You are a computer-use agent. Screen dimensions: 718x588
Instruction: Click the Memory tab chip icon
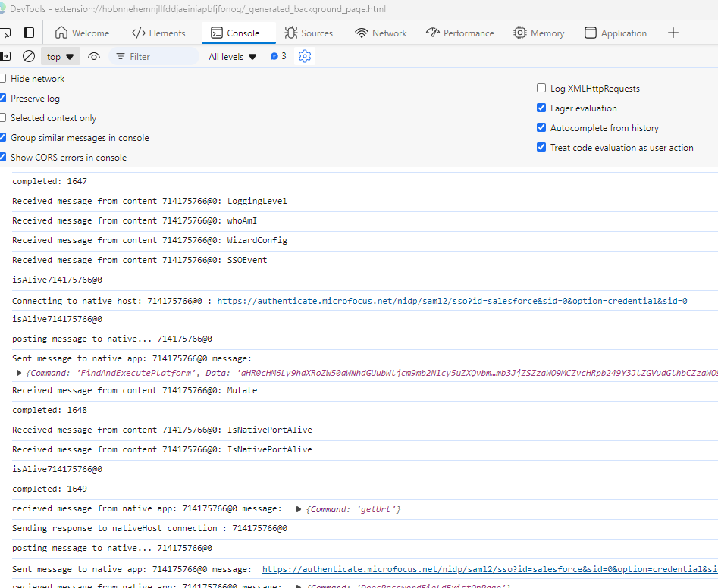pos(519,33)
